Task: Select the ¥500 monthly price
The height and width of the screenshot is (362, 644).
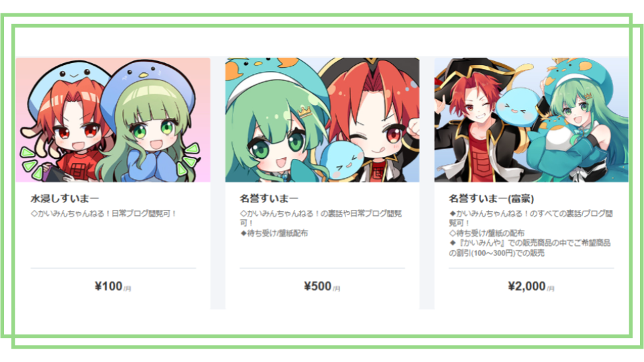Action: [322, 286]
